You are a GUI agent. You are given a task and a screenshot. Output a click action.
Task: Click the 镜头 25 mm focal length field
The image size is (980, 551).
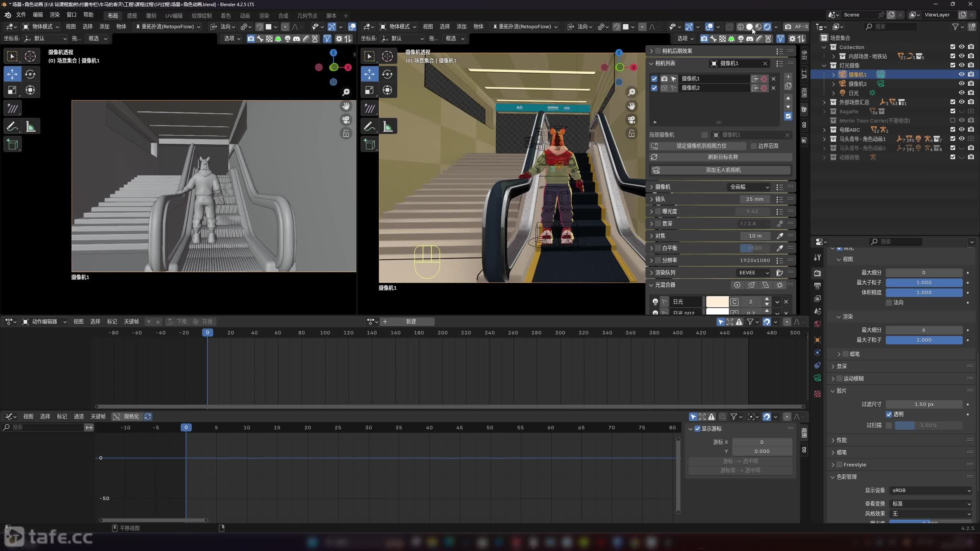click(754, 199)
